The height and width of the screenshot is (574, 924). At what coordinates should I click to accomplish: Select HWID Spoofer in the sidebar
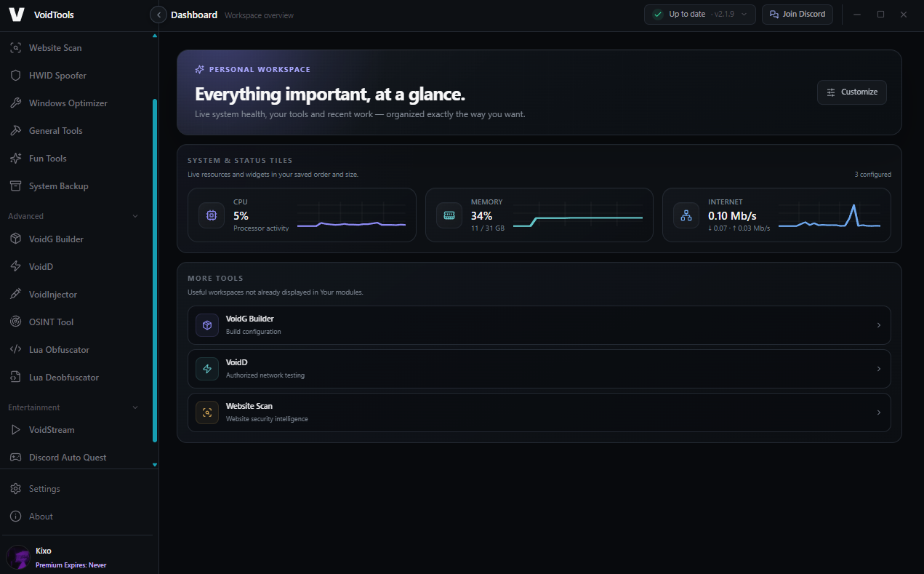tap(76, 76)
